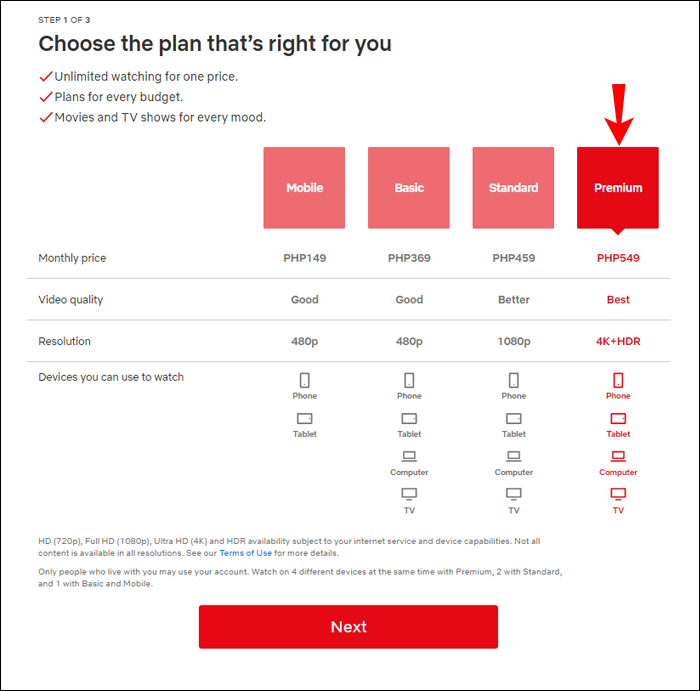Click the tablet icon under Standard plan
Viewport: 700px width, 691px height.
[x=514, y=419]
